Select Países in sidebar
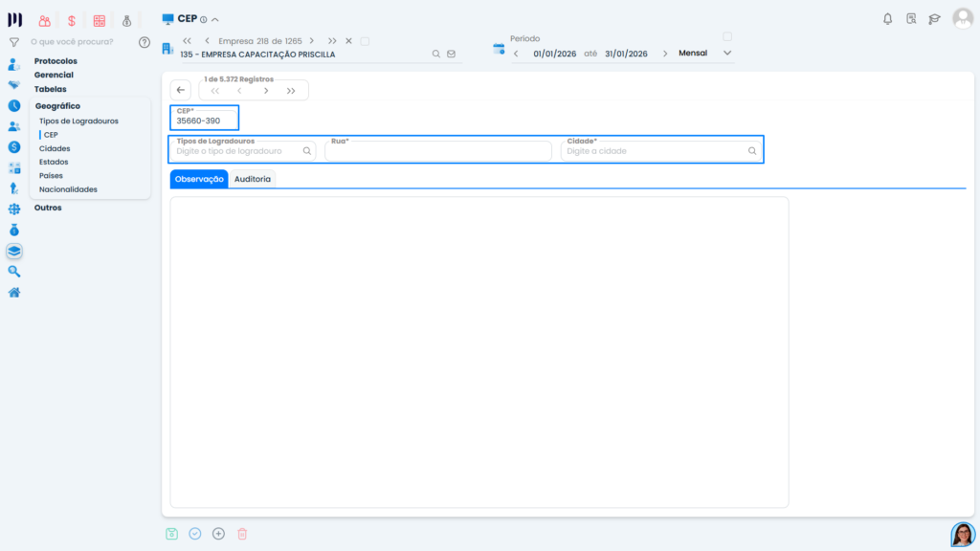 [52, 176]
